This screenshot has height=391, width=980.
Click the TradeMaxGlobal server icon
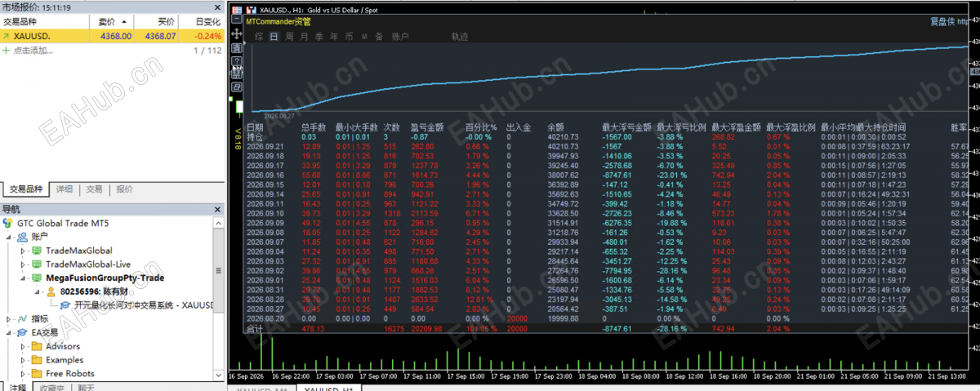pyautogui.click(x=37, y=251)
